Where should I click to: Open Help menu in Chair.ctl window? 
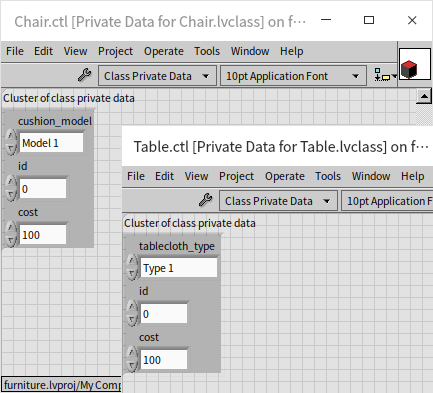coord(292,51)
